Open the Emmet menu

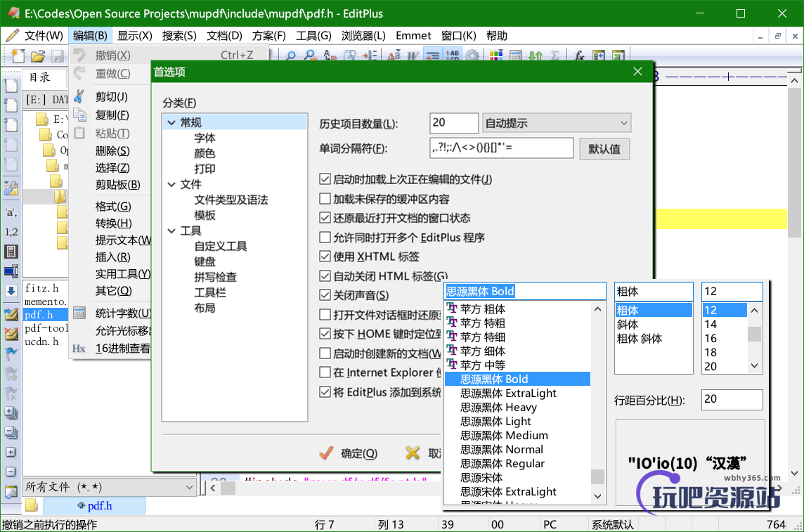413,35
